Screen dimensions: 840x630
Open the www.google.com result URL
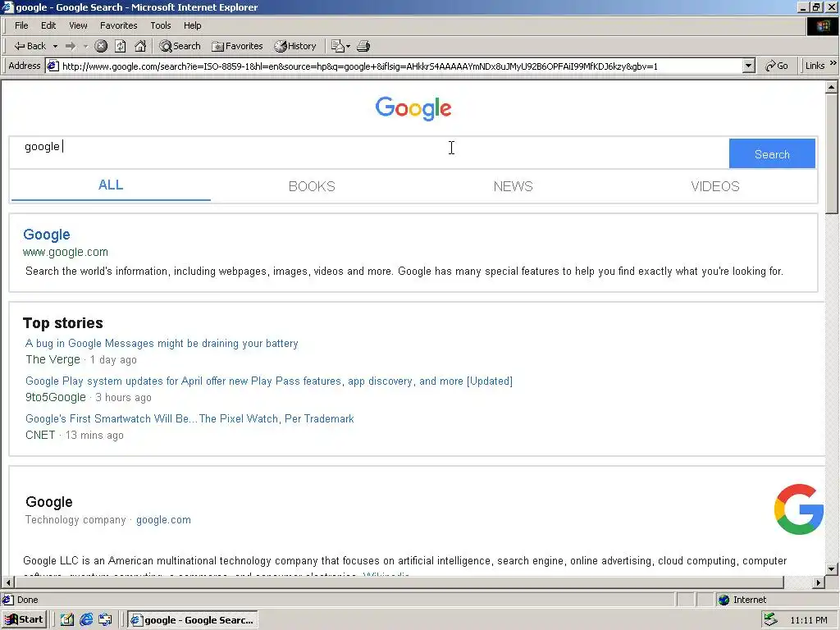[x=66, y=253]
